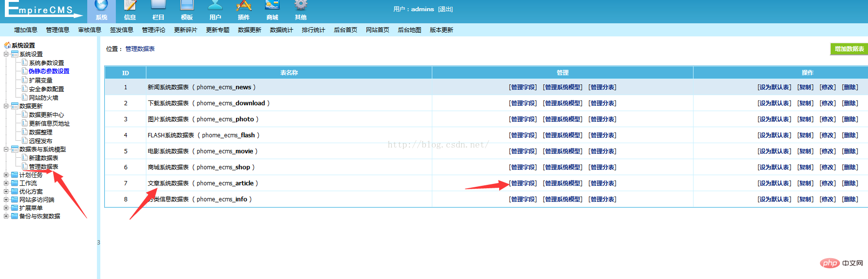Screen dimensions: 868x279
Task: Click 后台首页 in the submenu bar
Action: [x=346, y=30]
